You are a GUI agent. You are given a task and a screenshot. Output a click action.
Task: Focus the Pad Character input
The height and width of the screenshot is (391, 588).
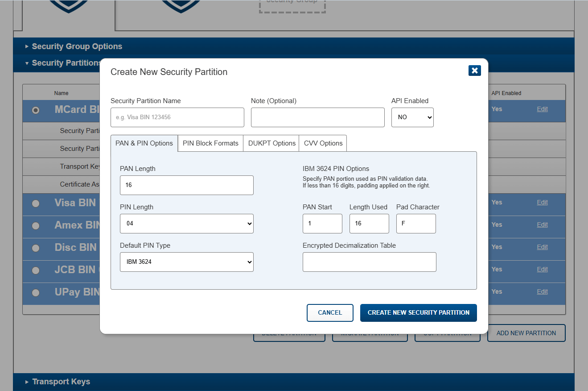416,224
